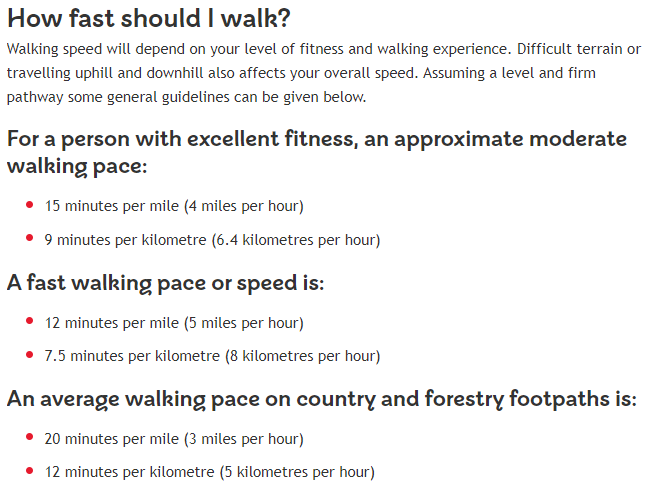Click red bullet beside 12 minutes per mile
The height and width of the screenshot is (502, 657).
pos(29,321)
